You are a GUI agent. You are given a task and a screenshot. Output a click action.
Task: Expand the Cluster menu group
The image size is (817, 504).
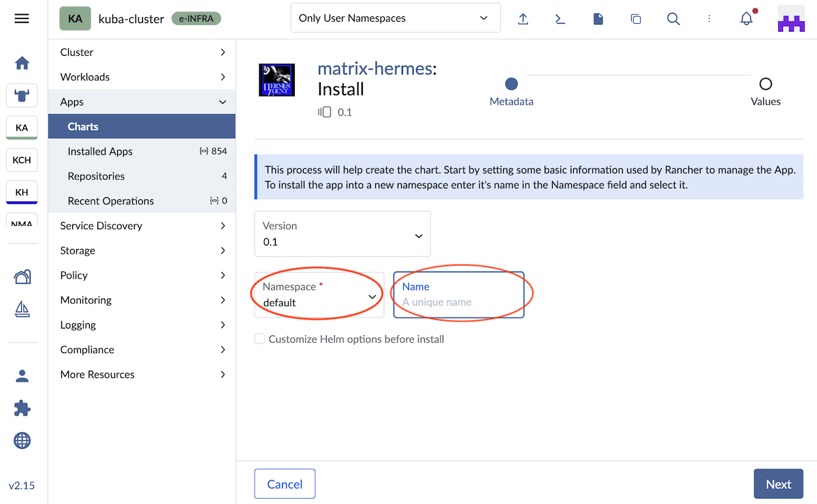click(142, 52)
